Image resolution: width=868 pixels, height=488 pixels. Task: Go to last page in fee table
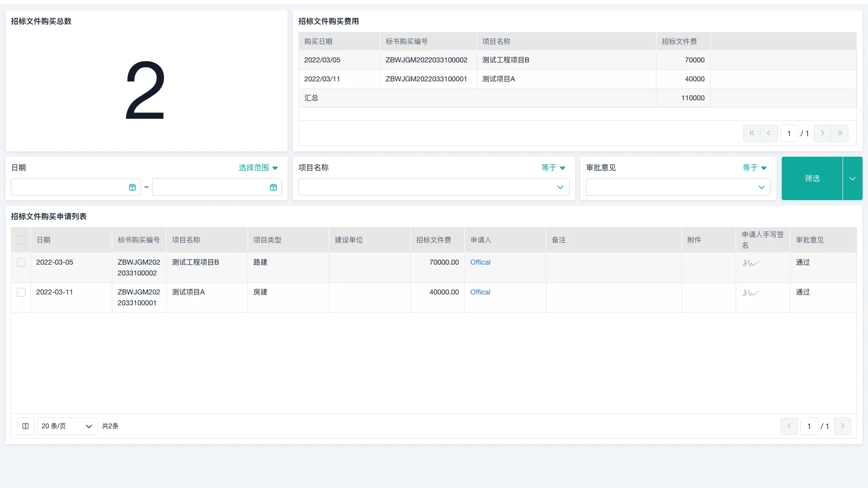pyautogui.click(x=840, y=133)
